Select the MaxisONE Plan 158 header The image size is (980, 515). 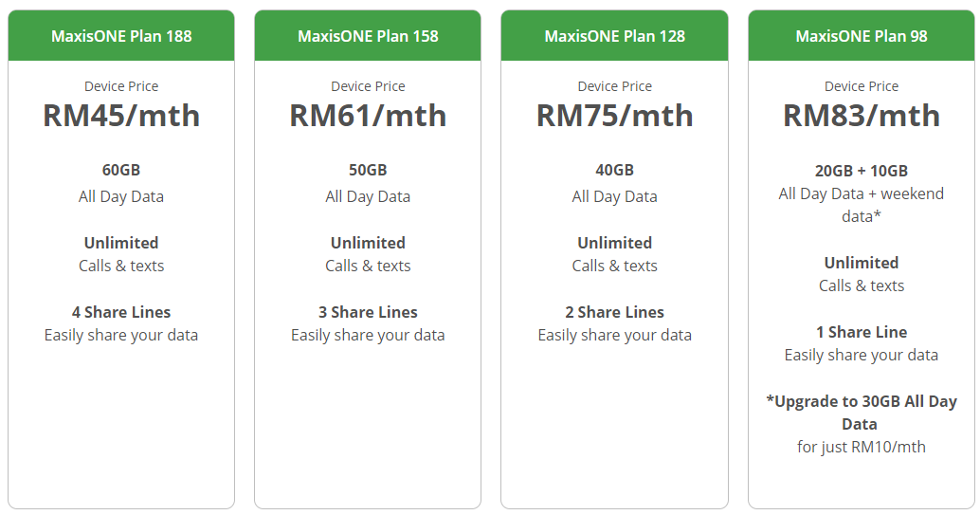(368, 36)
